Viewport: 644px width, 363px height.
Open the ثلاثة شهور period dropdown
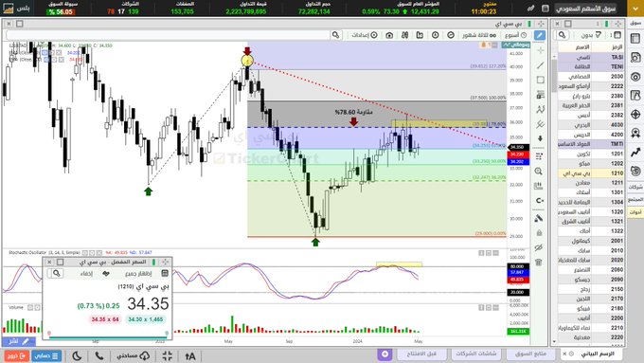(479, 35)
